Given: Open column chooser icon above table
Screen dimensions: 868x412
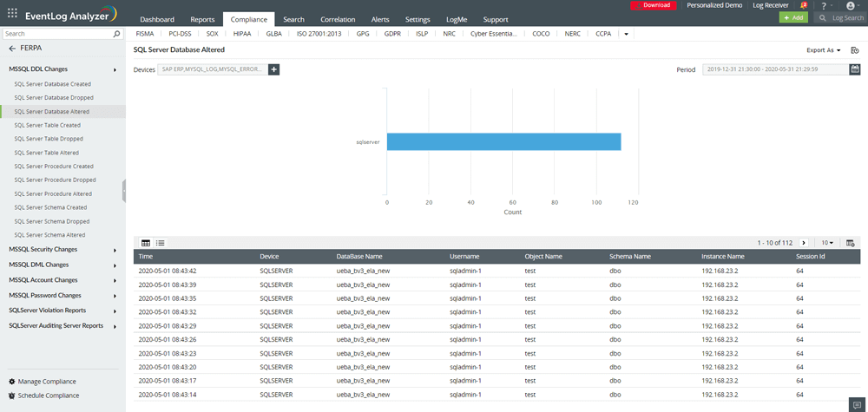Looking at the screenshot, I should tap(851, 243).
